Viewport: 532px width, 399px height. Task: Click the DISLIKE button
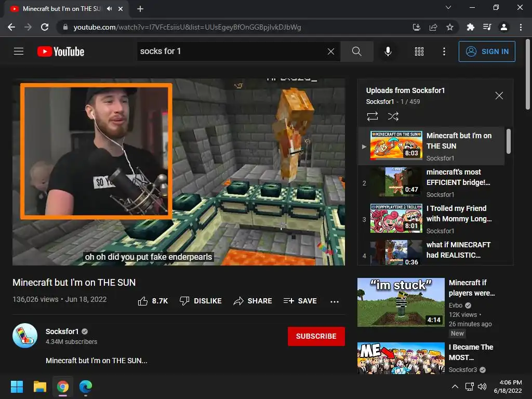tap(201, 301)
